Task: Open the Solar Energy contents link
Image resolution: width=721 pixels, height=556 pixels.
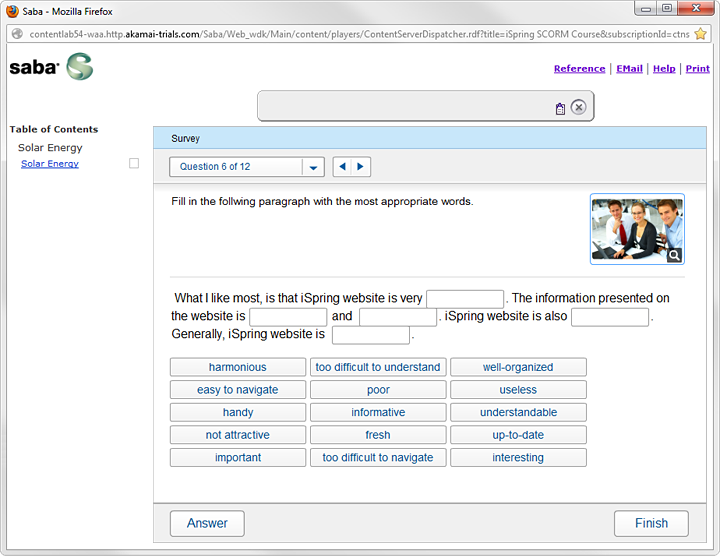Action: pyautogui.click(x=50, y=164)
